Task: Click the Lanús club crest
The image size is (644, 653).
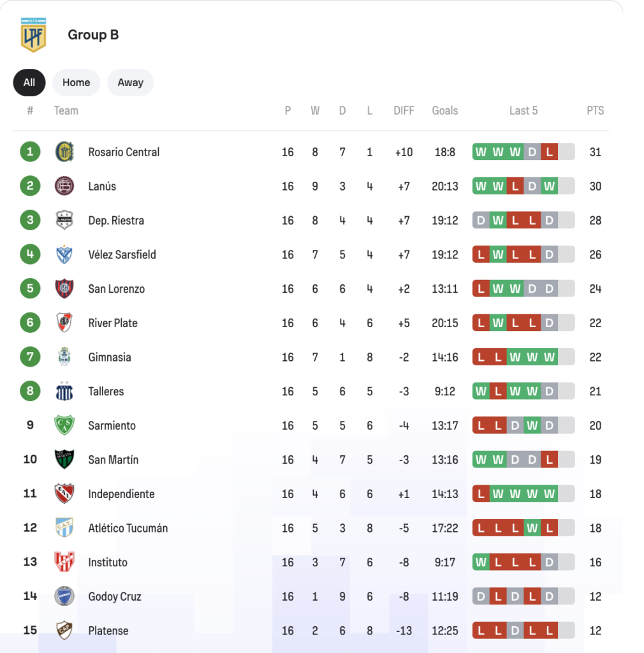Action: click(x=64, y=186)
